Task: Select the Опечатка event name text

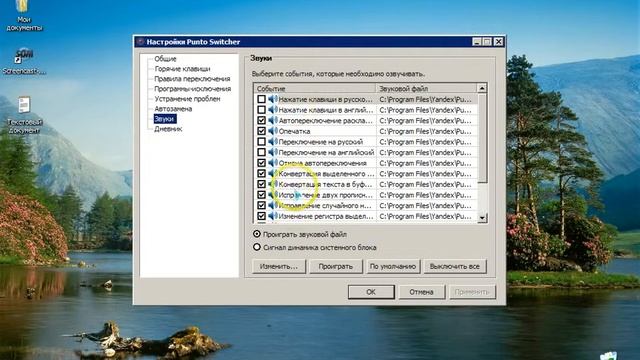Action: pos(294,131)
